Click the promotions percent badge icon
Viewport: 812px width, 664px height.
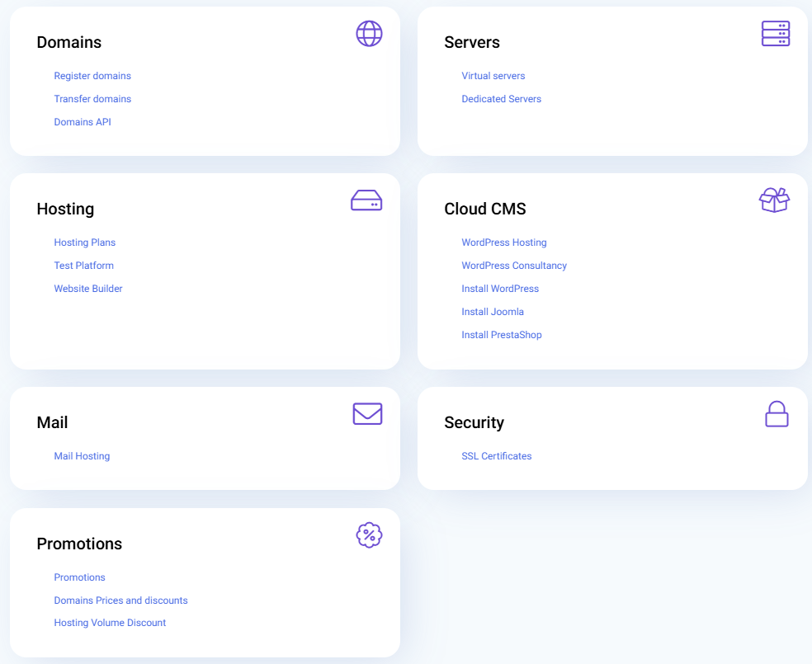coord(369,535)
